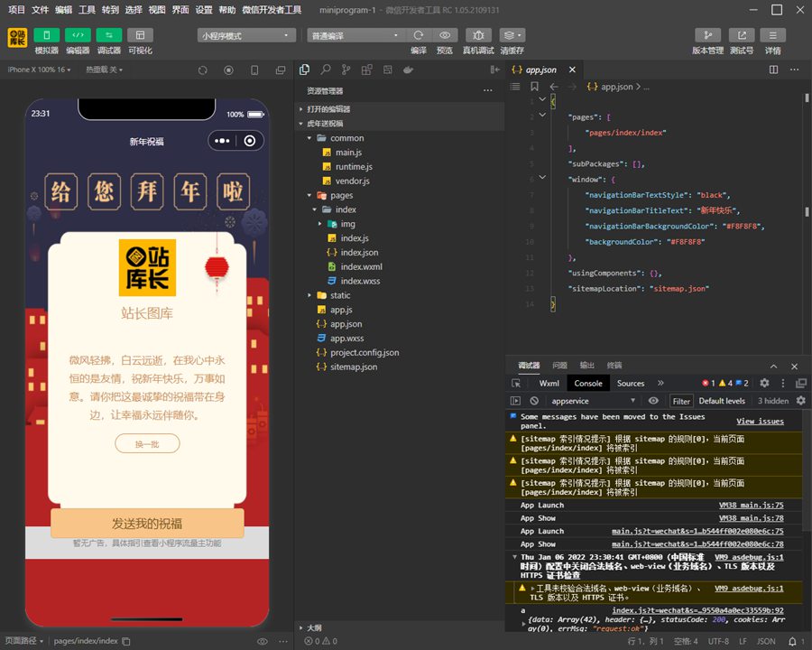This screenshot has width=812, height=650.
Task: Open the search icon in explorer sidebar
Action: pyautogui.click(x=325, y=70)
